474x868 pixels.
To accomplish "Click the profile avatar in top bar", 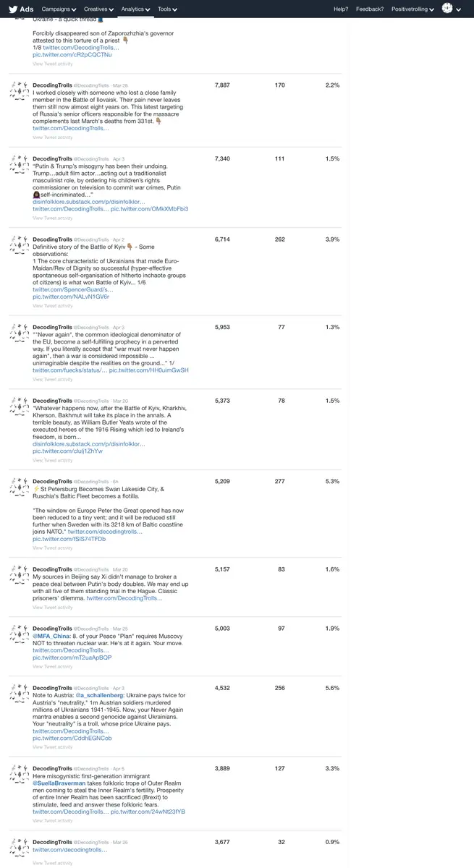I will click(x=447, y=9).
